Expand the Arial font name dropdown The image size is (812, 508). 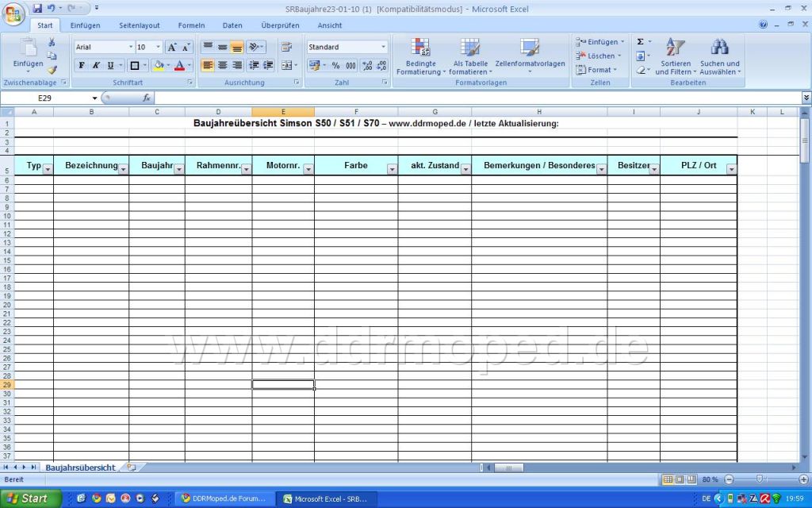click(130, 48)
